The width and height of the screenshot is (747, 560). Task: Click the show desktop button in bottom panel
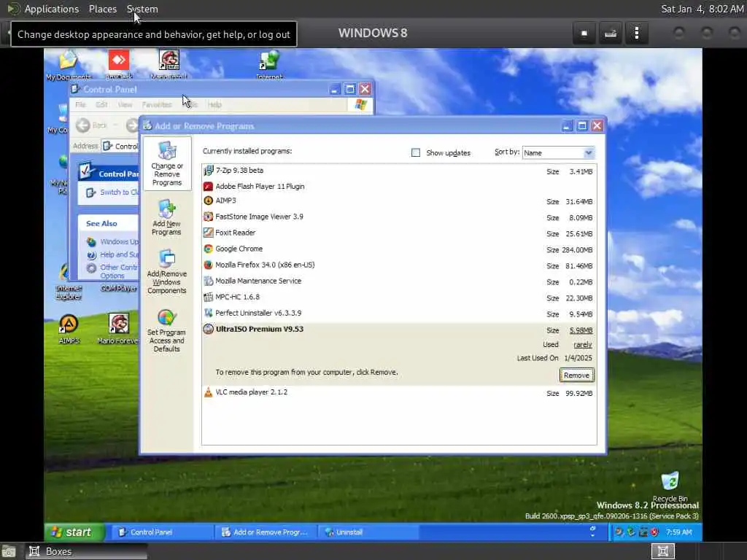[9, 551]
